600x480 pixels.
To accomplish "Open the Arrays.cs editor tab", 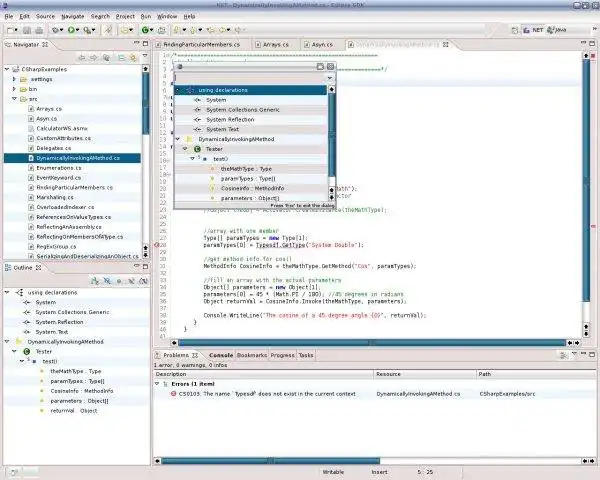I will coord(276,44).
